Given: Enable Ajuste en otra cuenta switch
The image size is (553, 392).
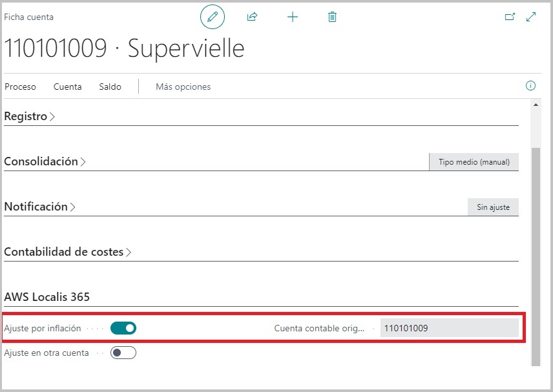Looking at the screenshot, I should coord(123,353).
